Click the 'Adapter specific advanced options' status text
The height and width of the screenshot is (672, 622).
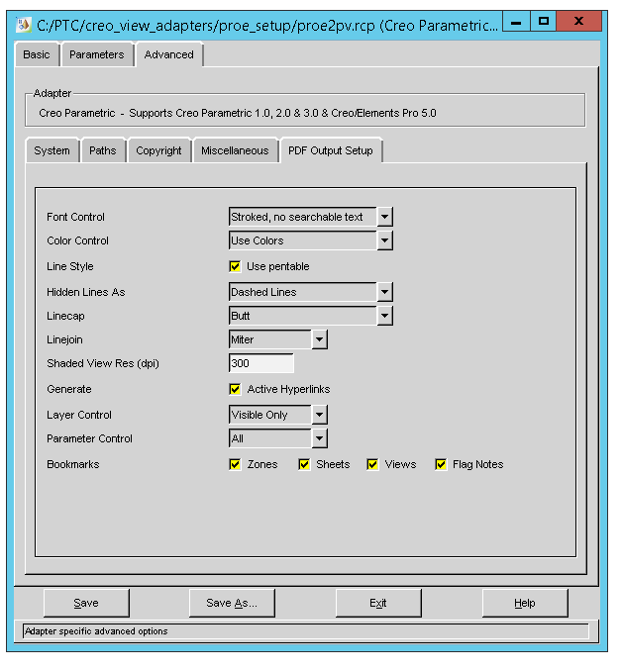click(x=96, y=631)
